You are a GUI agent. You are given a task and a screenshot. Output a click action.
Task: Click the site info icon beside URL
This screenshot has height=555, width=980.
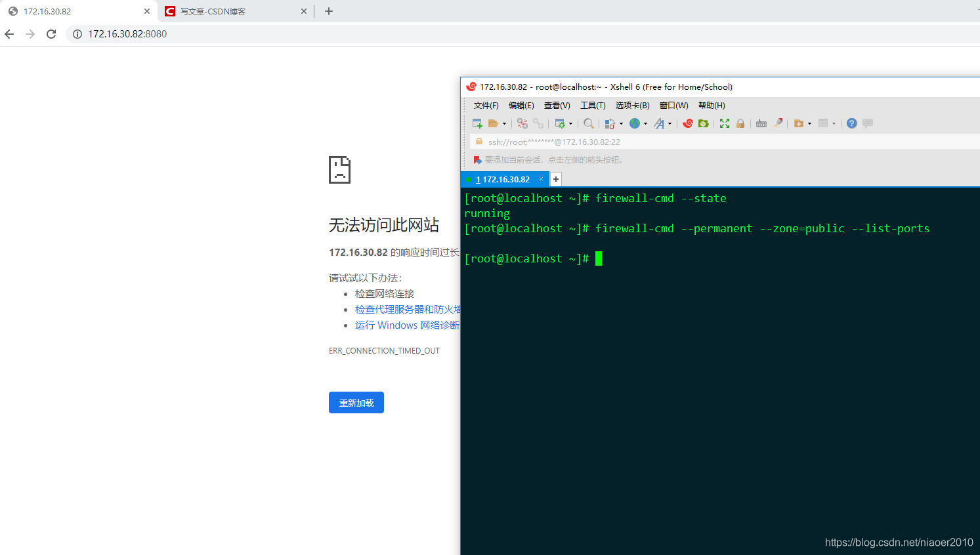click(77, 34)
